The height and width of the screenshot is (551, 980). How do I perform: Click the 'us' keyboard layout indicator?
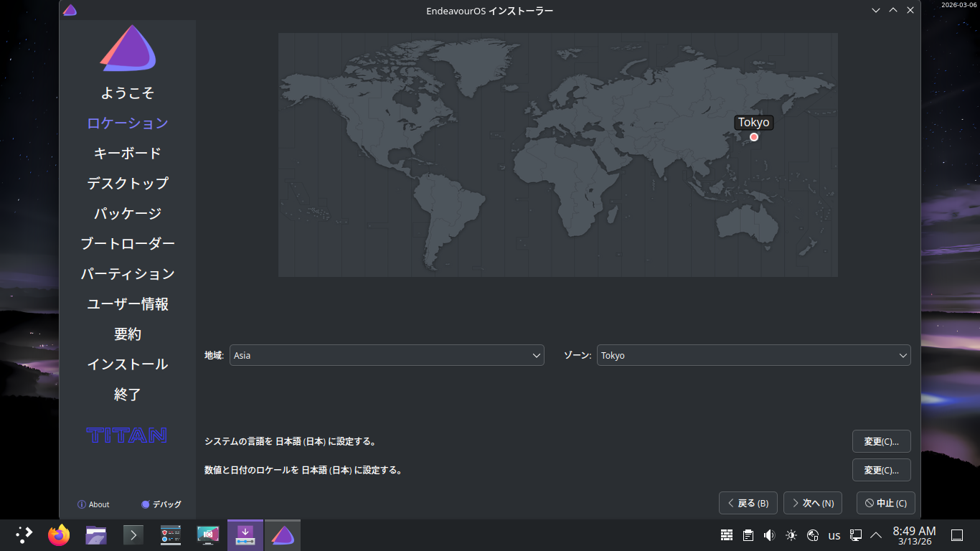tap(834, 535)
